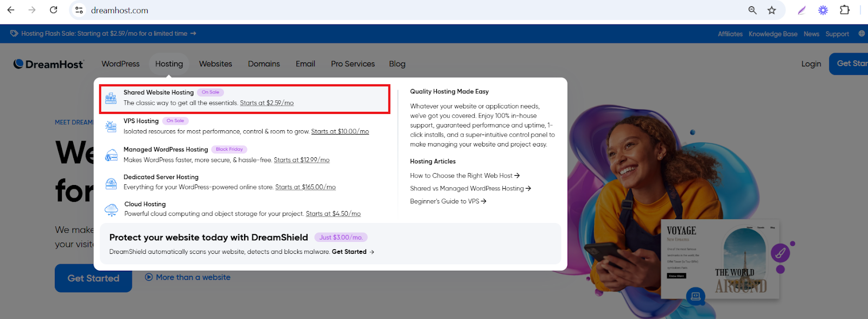Click the blue laptop circle icon
The width and height of the screenshot is (868, 319).
click(695, 296)
